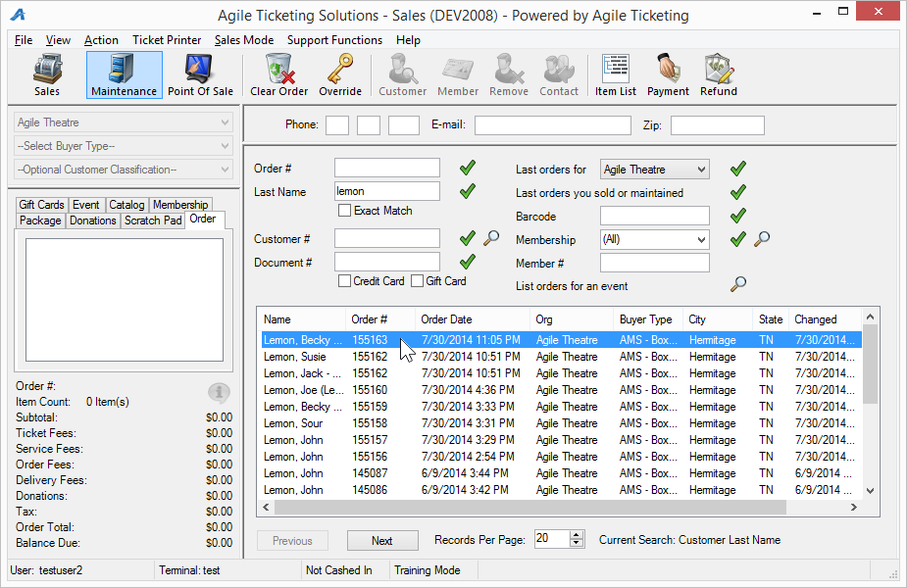The width and height of the screenshot is (907, 588).
Task: Click the Payment hand icon
Action: (668, 75)
